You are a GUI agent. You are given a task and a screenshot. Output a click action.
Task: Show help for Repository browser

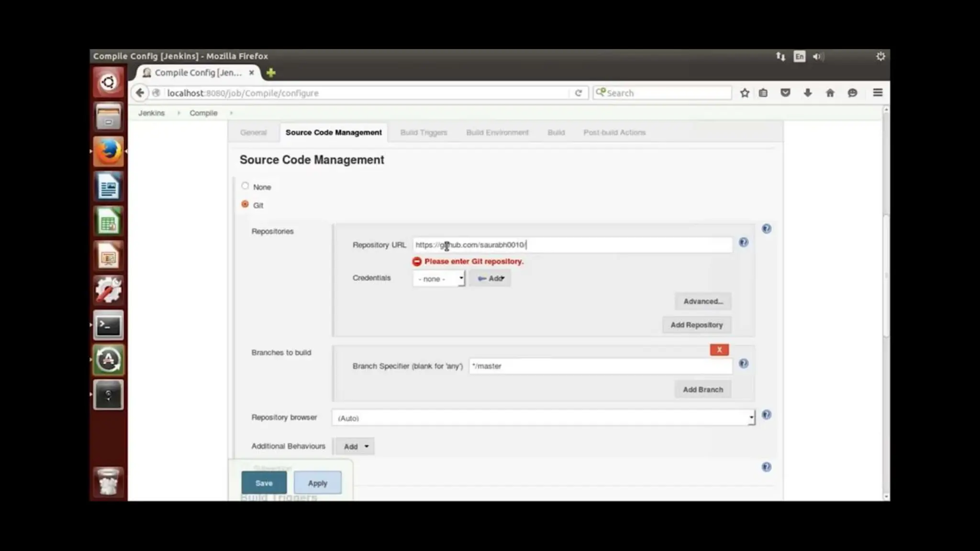point(767,415)
